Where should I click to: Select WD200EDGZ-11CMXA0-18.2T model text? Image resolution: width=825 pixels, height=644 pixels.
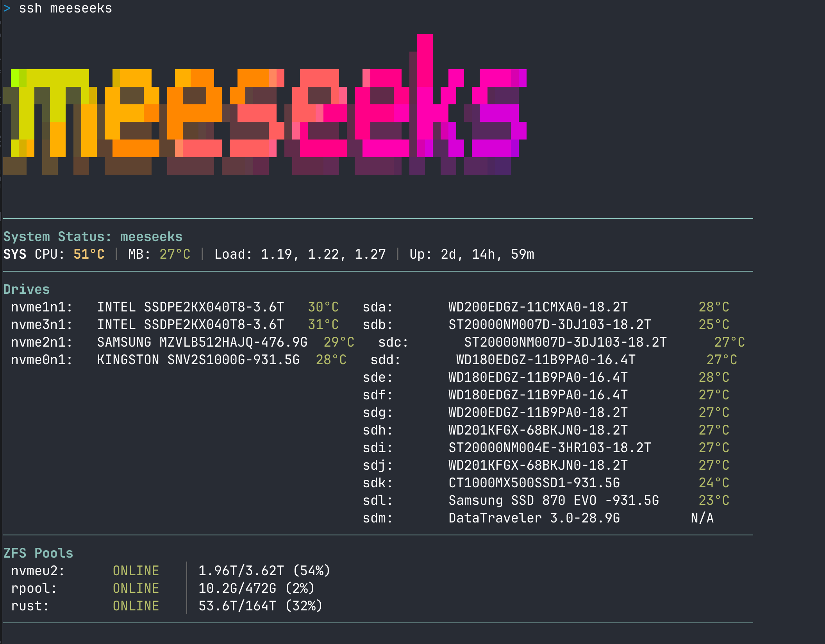[538, 307]
